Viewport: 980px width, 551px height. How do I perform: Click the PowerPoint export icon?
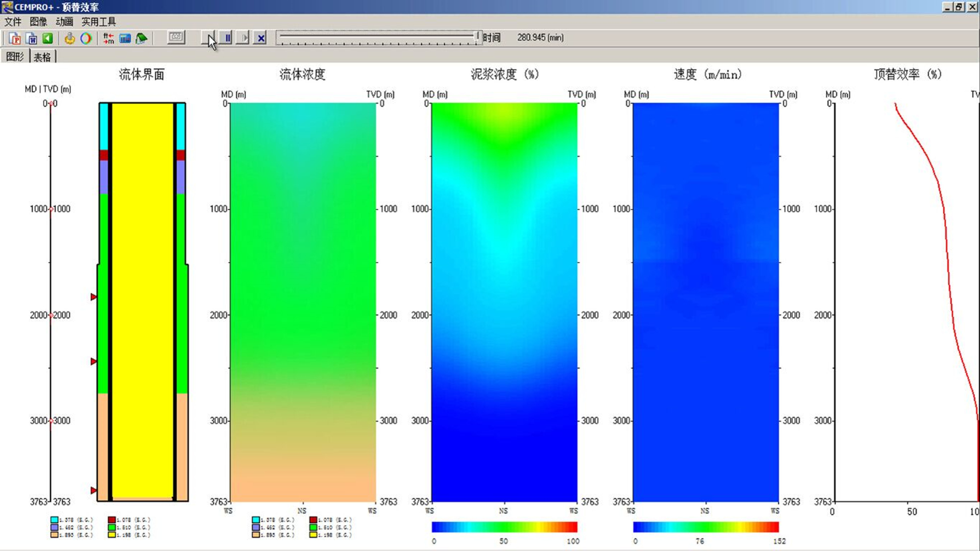pos(15,38)
